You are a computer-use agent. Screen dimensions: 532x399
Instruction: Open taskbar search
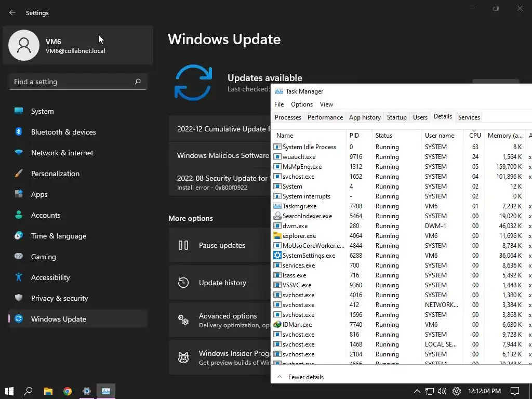(28, 391)
